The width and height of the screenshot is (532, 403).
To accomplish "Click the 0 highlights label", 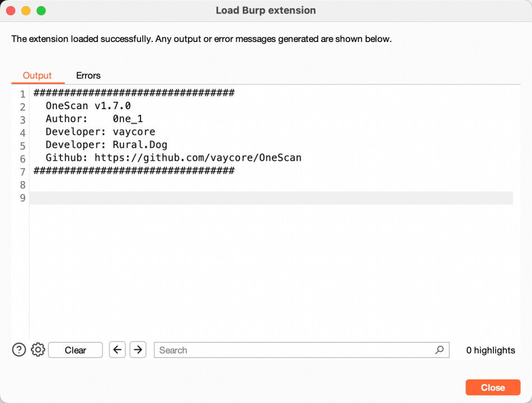I will 490,350.
